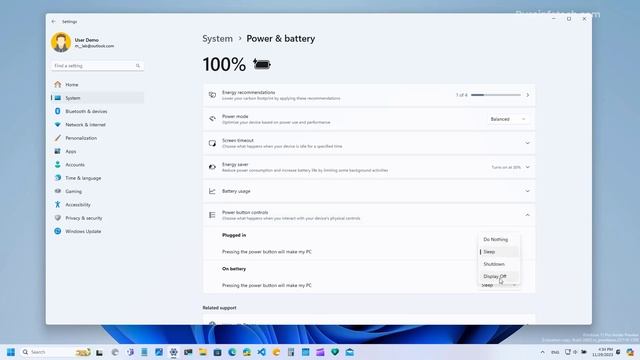The width and height of the screenshot is (640, 360).
Task: Focus the Find a setting search box
Action: coord(97,66)
